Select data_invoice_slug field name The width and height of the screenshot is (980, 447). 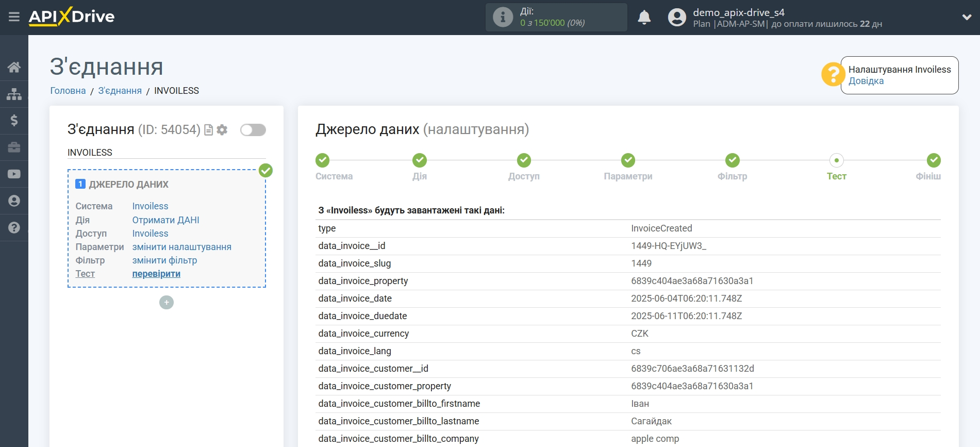(355, 263)
